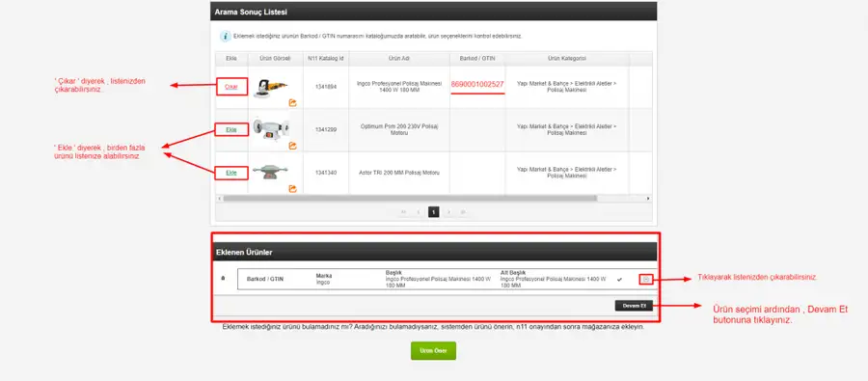The width and height of the screenshot is (868, 381).
Task: Select catalog id 1341299 cell
Action: point(326,129)
